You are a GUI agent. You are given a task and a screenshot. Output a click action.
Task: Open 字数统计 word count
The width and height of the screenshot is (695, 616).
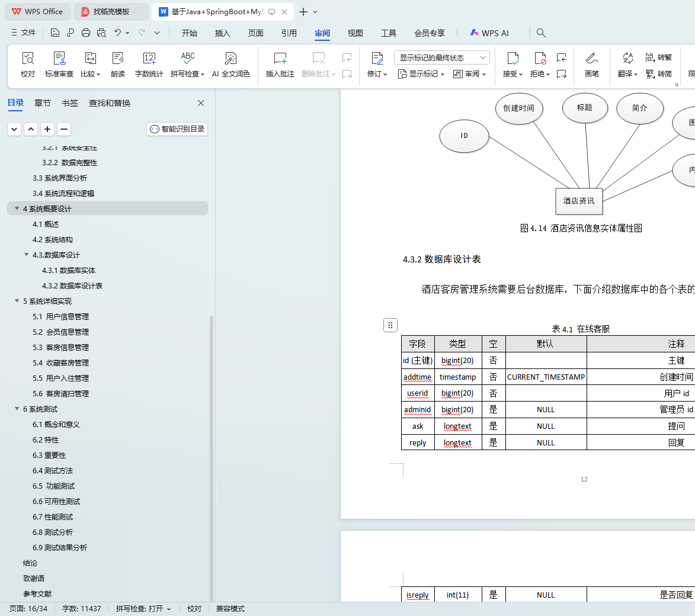point(149,65)
